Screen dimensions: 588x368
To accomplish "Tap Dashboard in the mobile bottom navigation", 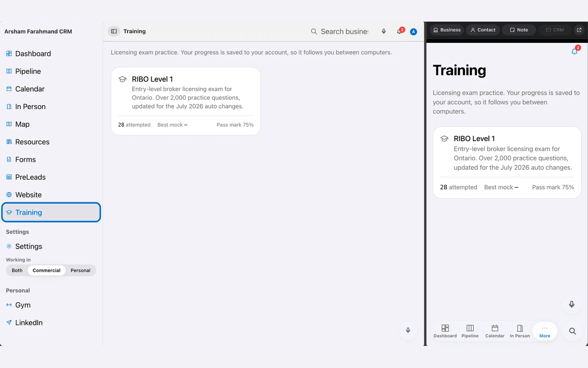I will coord(445,331).
